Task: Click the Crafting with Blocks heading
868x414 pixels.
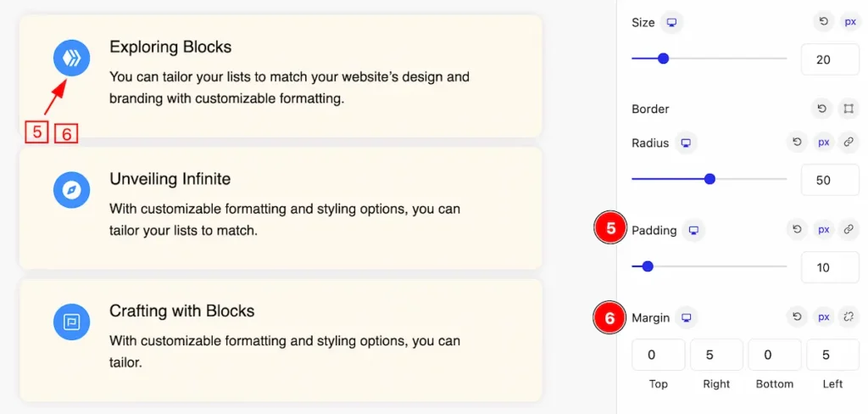Action: click(182, 310)
